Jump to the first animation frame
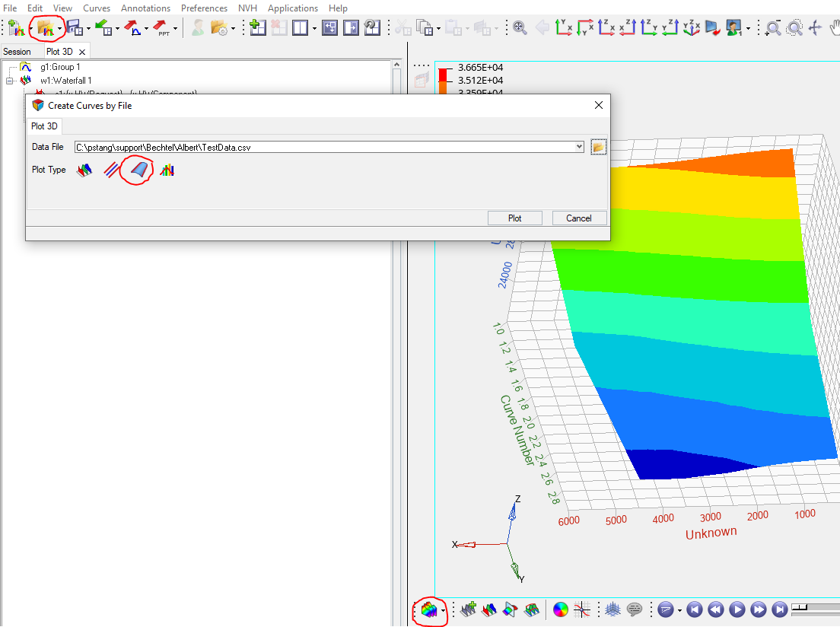 pyautogui.click(x=694, y=609)
